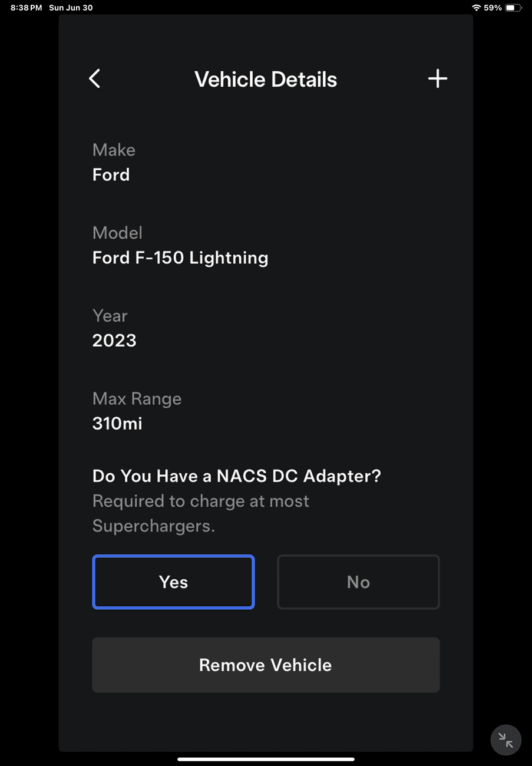The width and height of the screenshot is (532, 766).
Task: Tap the Max Range value 310mi
Action: click(x=117, y=424)
